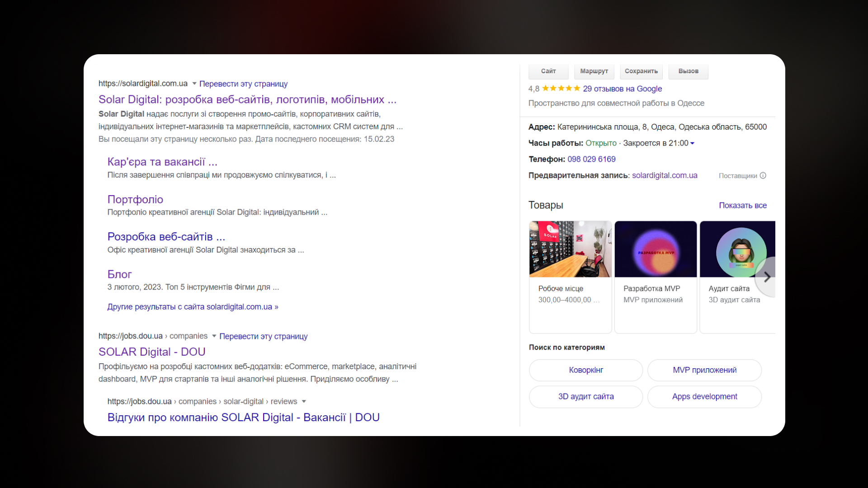Click the info icon next to Поставщики
The height and width of the screenshot is (488, 868).
click(763, 175)
